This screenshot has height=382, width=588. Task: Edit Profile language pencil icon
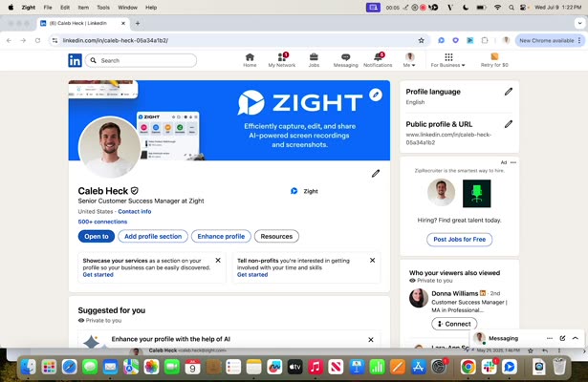pyautogui.click(x=508, y=92)
